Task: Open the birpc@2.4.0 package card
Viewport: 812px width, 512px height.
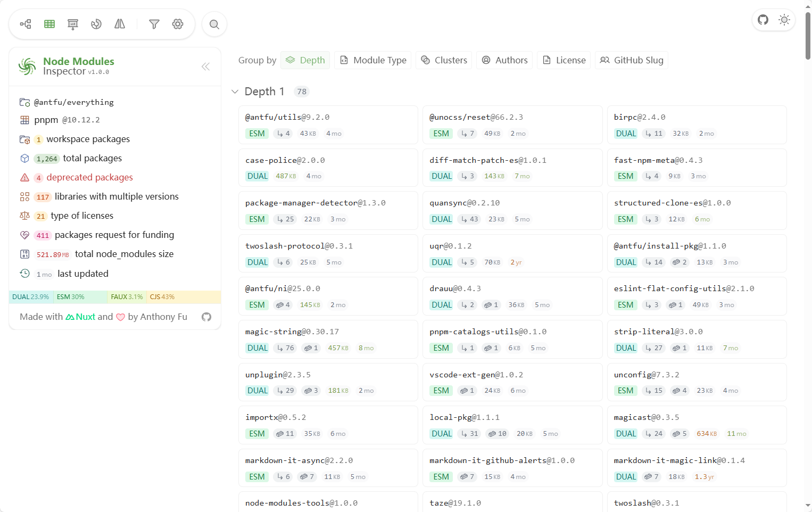Action: (697, 125)
